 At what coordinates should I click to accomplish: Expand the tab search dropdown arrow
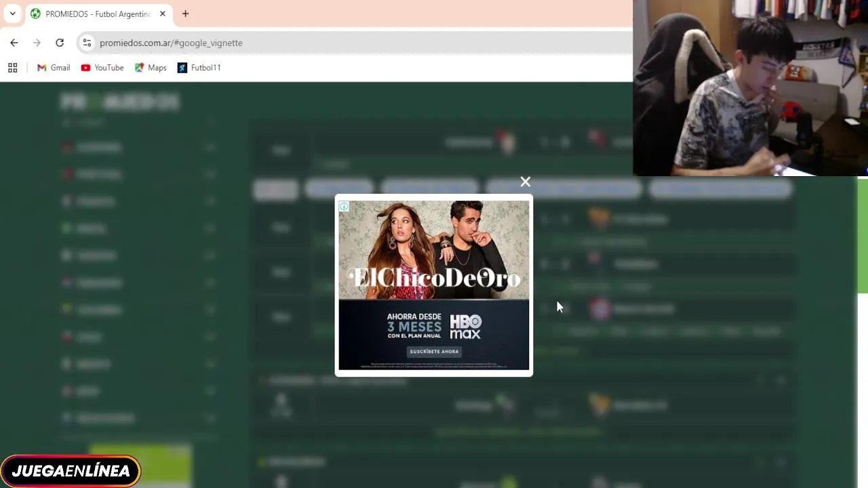coord(12,14)
